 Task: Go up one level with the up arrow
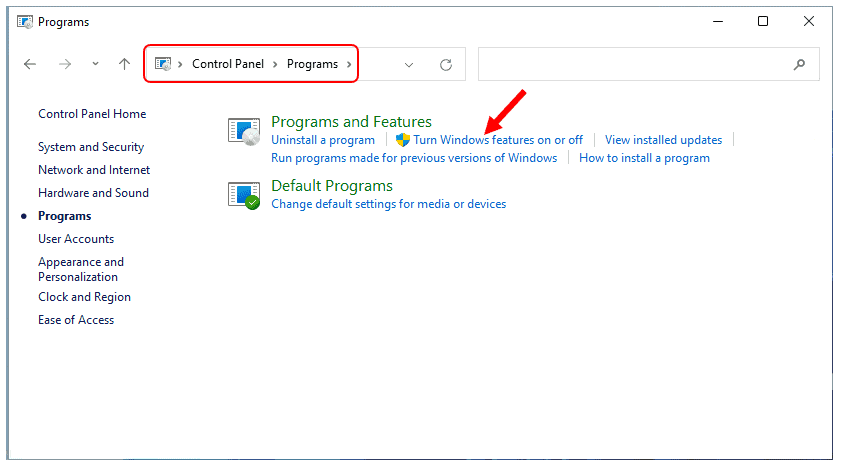click(124, 64)
